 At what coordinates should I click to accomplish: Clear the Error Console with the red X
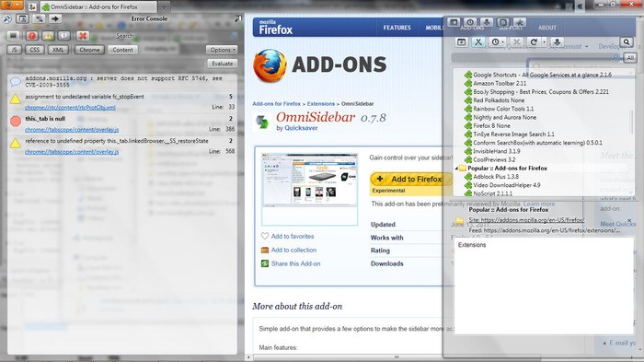(x=82, y=36)
